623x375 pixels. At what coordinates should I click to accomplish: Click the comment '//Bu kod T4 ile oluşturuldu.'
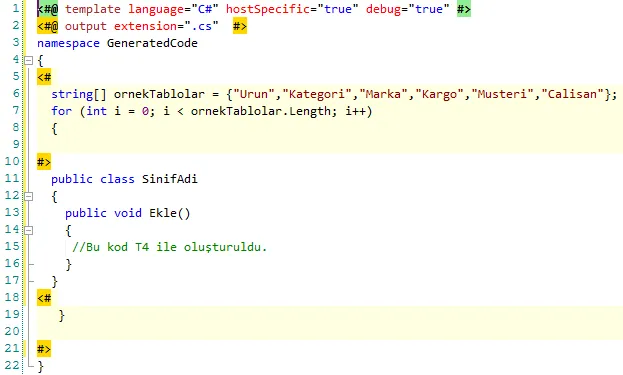(170, 247)
